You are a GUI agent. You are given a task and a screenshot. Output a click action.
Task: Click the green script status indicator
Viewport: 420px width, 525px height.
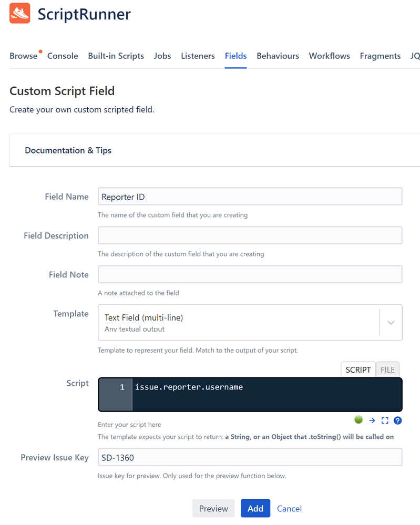coord(358,419)
